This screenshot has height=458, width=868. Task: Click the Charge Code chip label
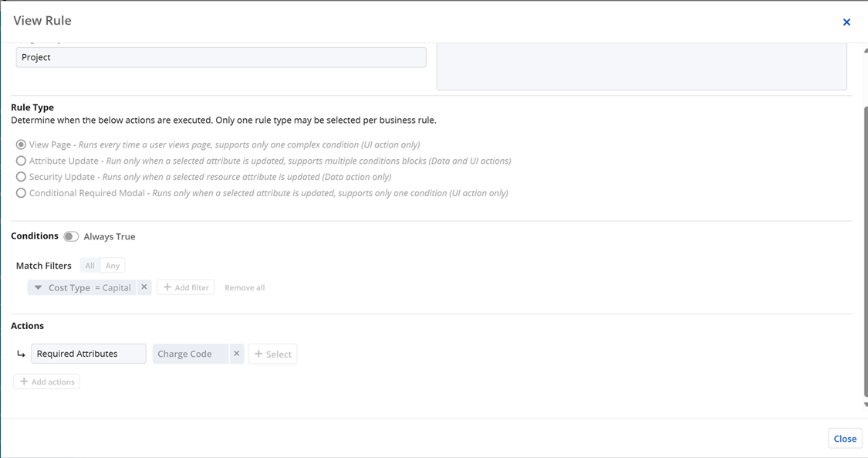coord(185,353)
